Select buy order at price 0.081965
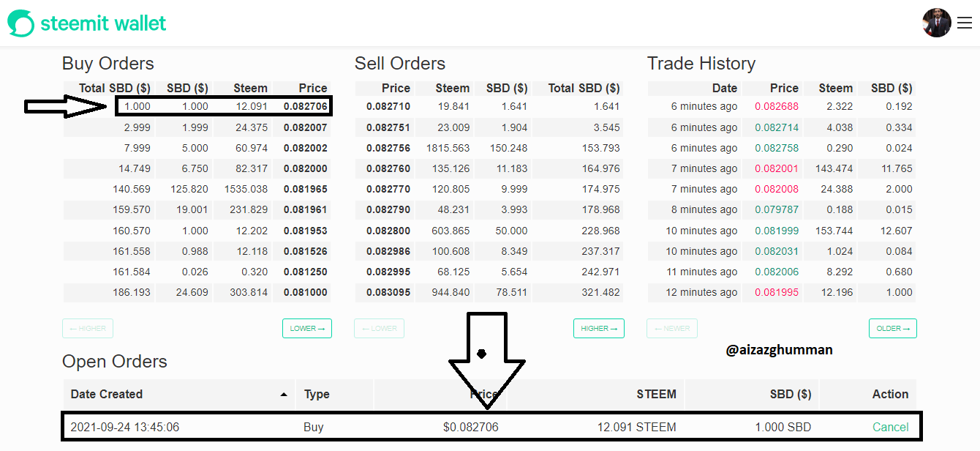 [x=197, y=189]
